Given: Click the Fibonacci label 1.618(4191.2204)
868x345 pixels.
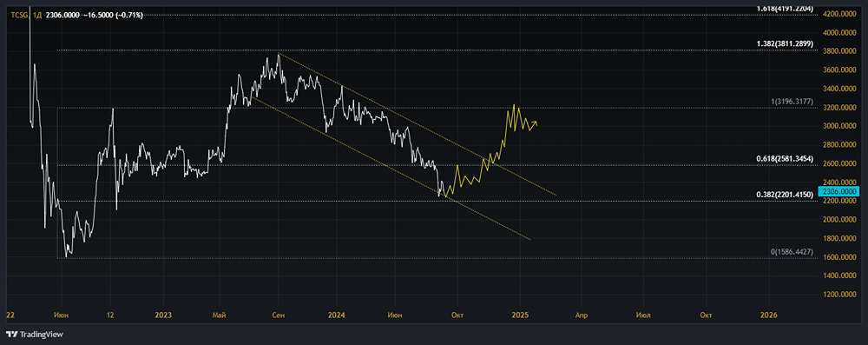Looking at the screenshot, I should point(785,9).
